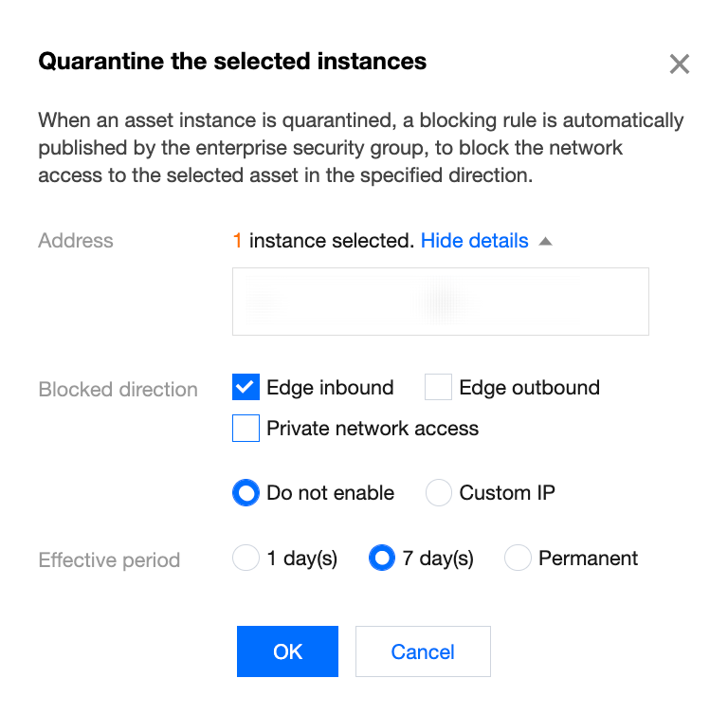This screenshot has height=715, width=728.
Task: Click the "1 instance selected" text
Action: (322, 241)
